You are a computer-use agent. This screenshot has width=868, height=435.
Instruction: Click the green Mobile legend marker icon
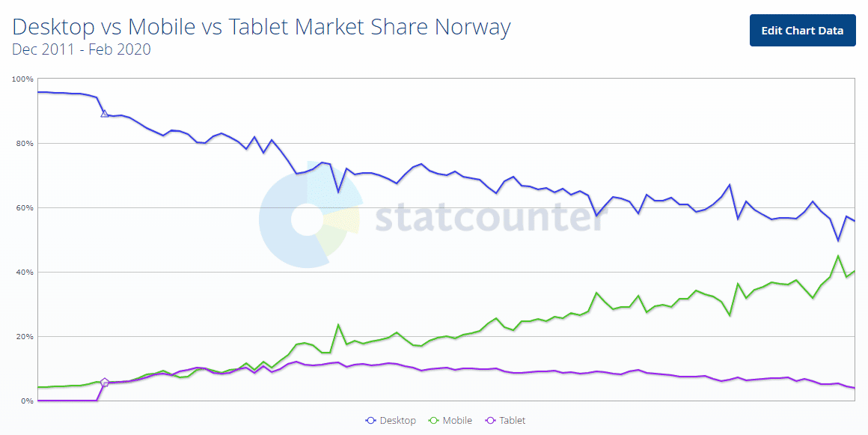(433, 421)
